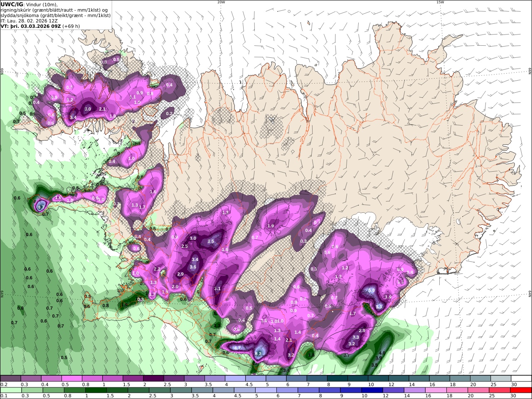Click the 3.9 value in green rain band
Screen dimensions: 532x399
pos(379,358)
